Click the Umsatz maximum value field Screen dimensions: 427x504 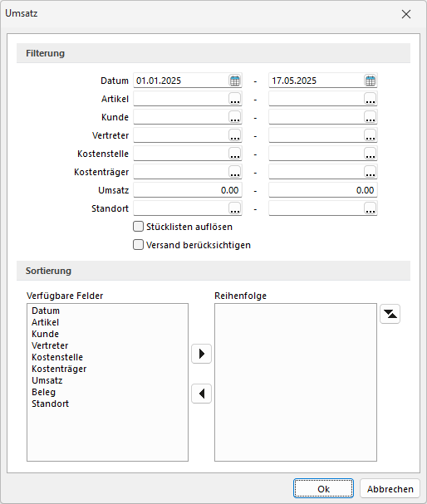tap(323, 190)
